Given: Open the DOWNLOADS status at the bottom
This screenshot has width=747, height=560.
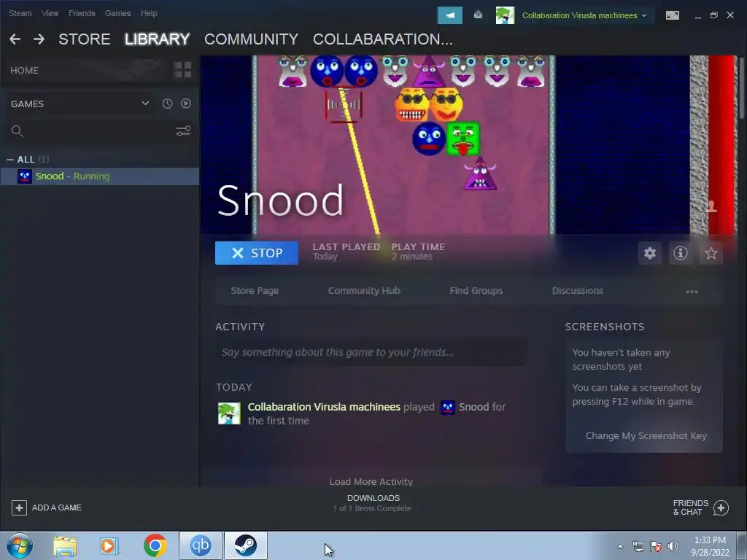Looking at the screenshot, I should click(373, 503).
